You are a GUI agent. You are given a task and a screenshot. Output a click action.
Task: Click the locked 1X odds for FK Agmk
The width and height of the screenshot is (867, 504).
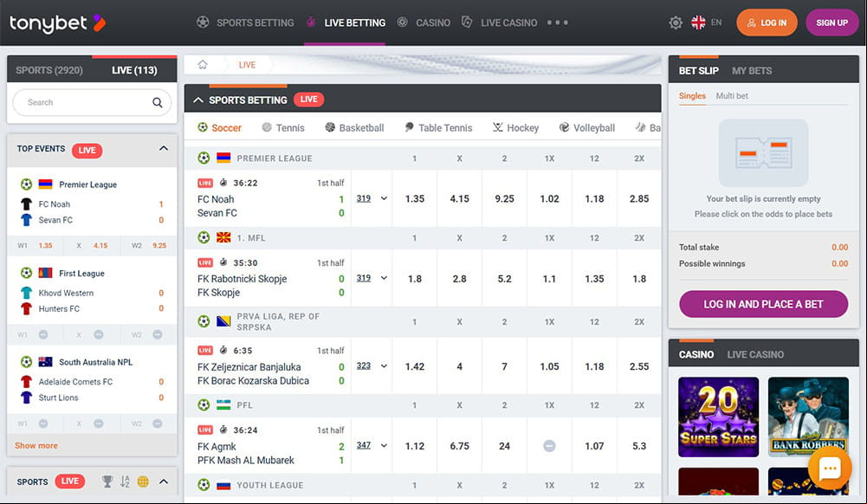[549, 446]
